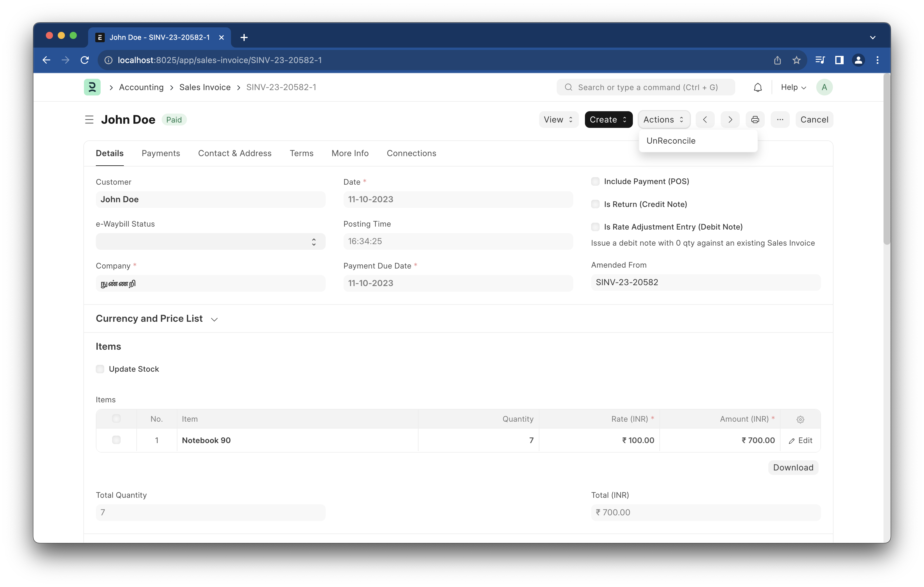Tick the Update Stock checkbox
Image resolution: width=924 pixels, height=587 pixels.
coord(100,369)
